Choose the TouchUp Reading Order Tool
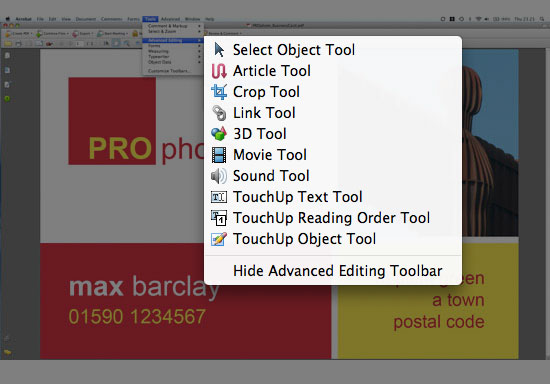 click(333, 218)
